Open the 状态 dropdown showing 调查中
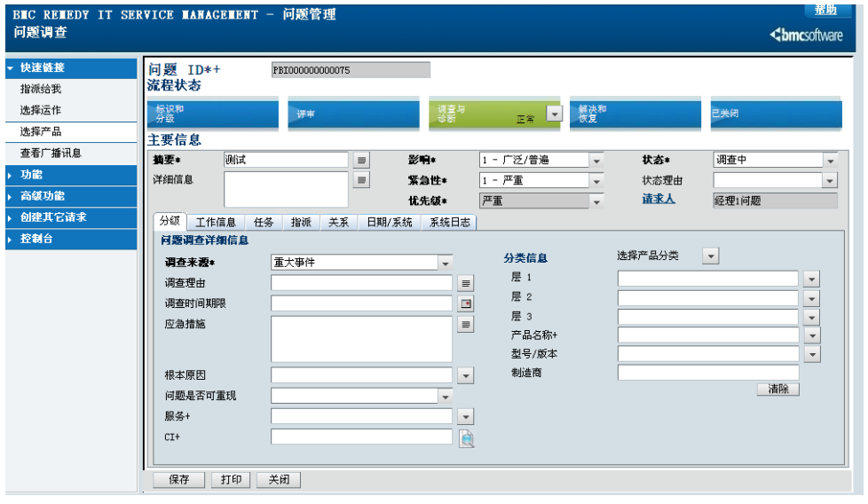The width and height of the screenshot is (868, 504). [x=830, y=161]
